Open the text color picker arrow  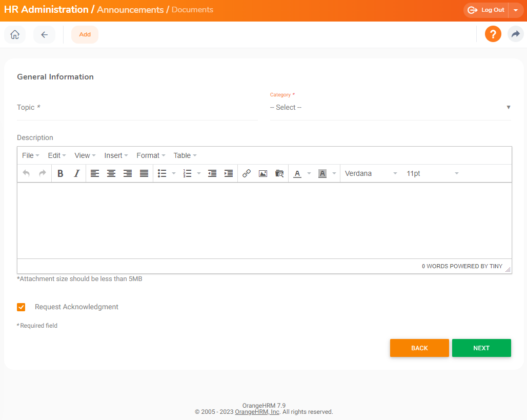pyautogui.click(x=309, y=173)
